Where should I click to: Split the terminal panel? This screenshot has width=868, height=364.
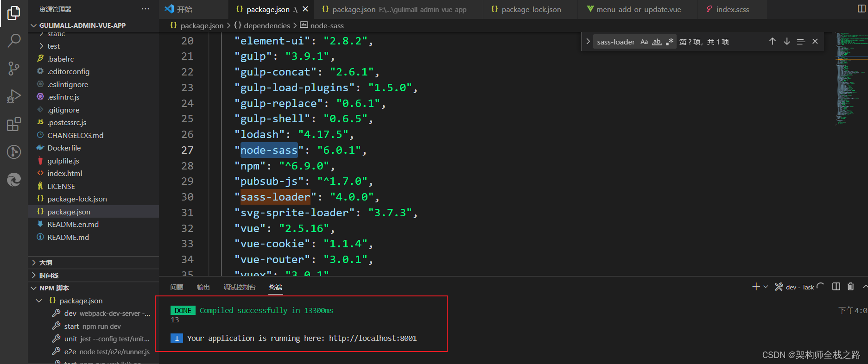pyautogui.click(x=836, y=287)
